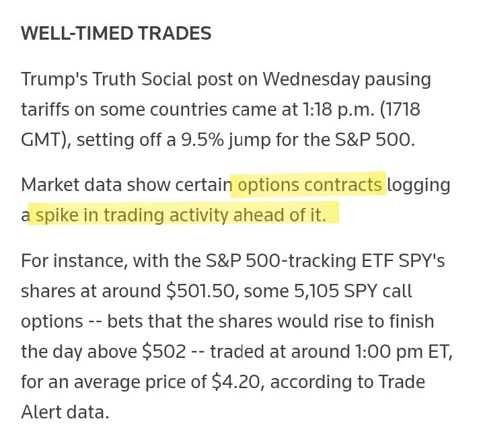This screenshot has width=483, height=448.
Task: Click the word 'logging' after the highlight
Action: [x=418, y=186]
